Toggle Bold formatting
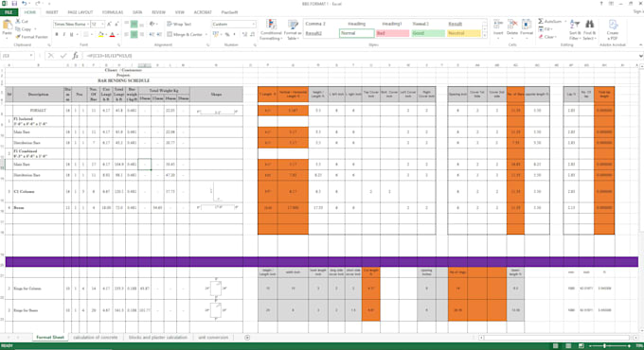Viewport: 644px width, 350px height. [57, 34]
